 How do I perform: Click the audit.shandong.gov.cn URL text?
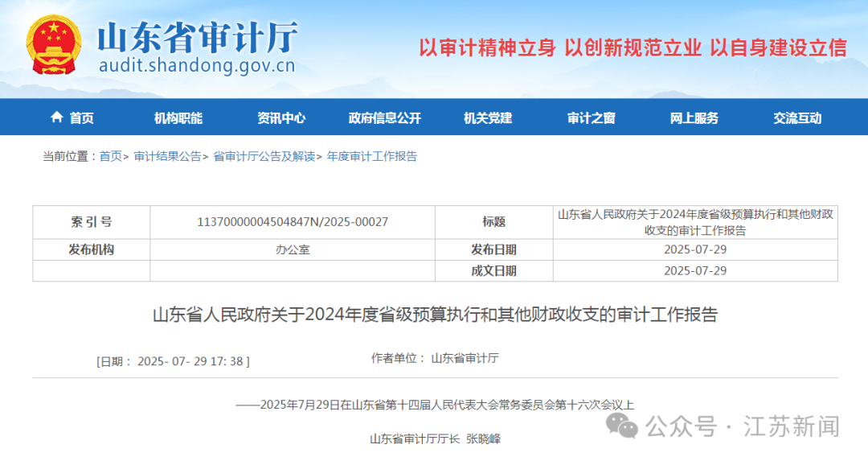[197, 66]
